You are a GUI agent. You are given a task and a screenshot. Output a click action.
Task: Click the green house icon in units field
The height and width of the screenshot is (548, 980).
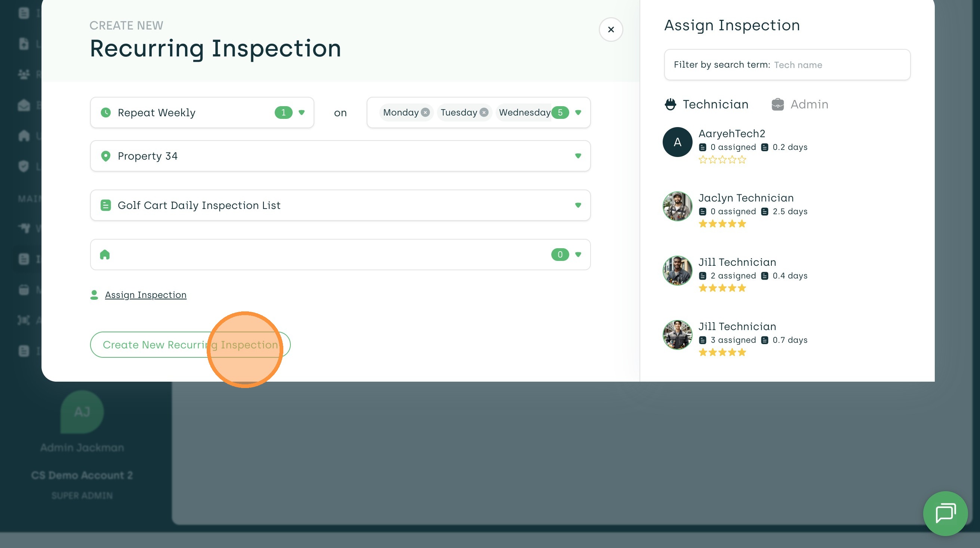pyautogui.click(x=105, y=255)
